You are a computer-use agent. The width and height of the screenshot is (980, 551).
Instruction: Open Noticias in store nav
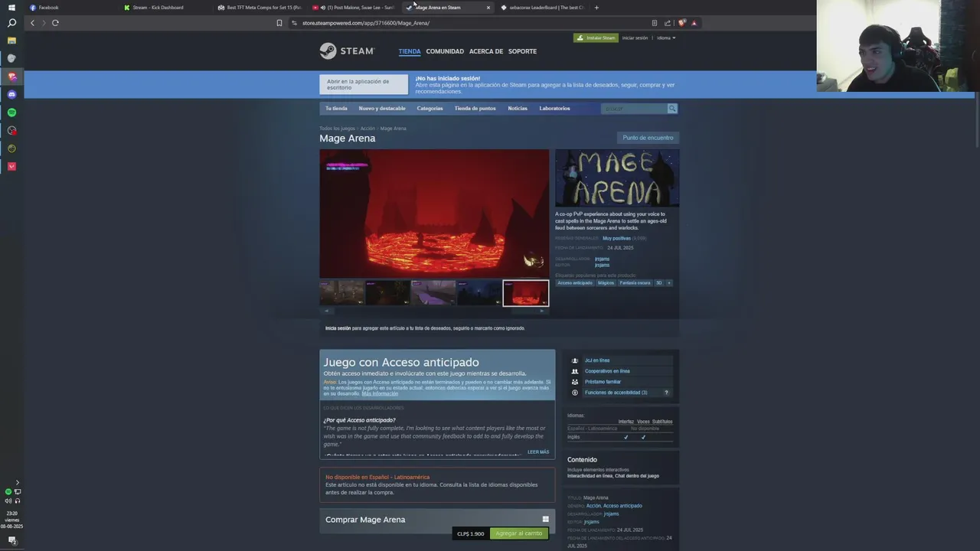tap(518, 109)
